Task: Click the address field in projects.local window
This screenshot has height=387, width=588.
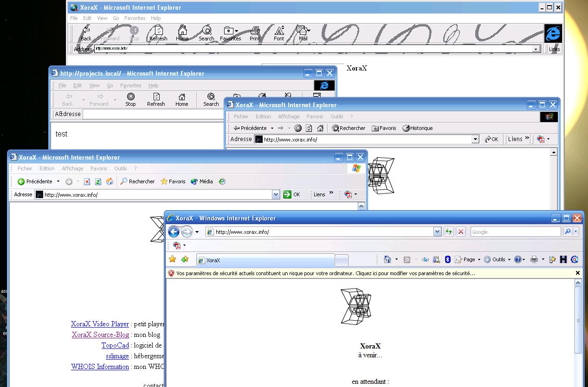Action: tap(153, 114)
